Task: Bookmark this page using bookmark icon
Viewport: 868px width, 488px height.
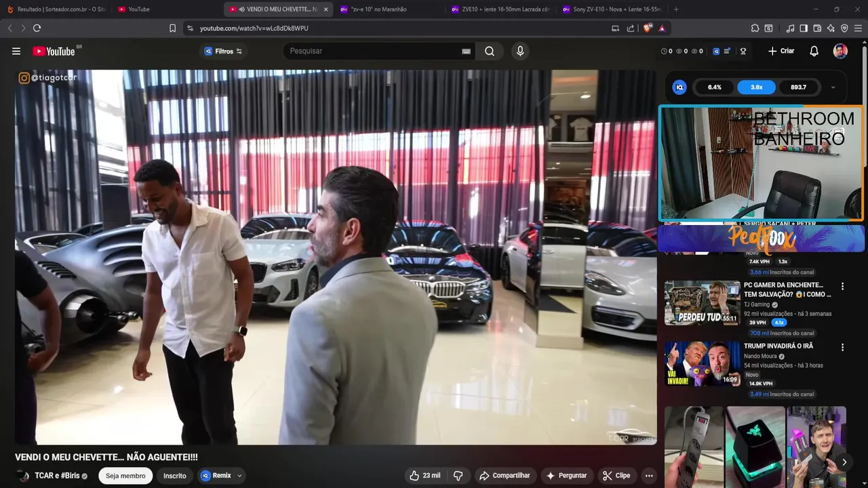Action: coord(172,28)
